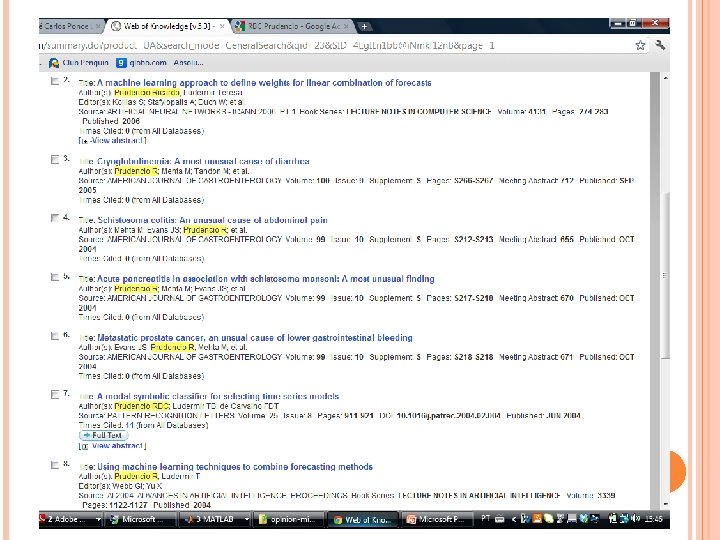The image size is (720, 540).
Task: Close the Web of Knowledge tab
Action: [x=222, y=27]
